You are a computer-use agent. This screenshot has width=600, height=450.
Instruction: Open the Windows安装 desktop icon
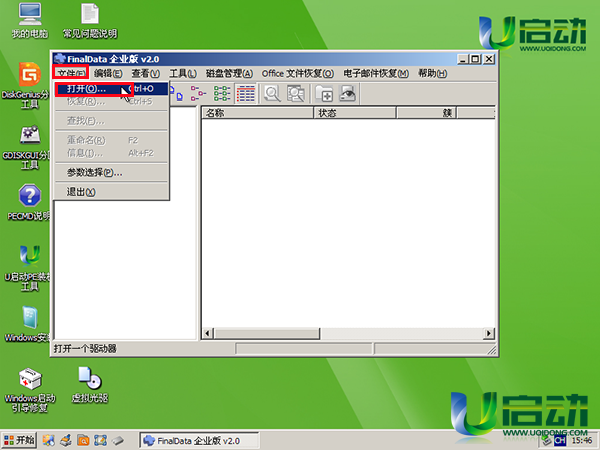tap(28, 324)
